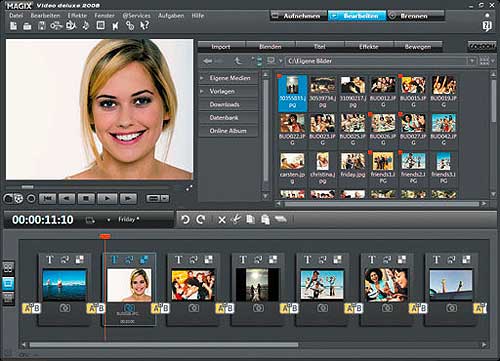Expand the Vorlagen entry
Image resolution: width=500 pixels, height=361 pixels.
[x=202, y=91]
